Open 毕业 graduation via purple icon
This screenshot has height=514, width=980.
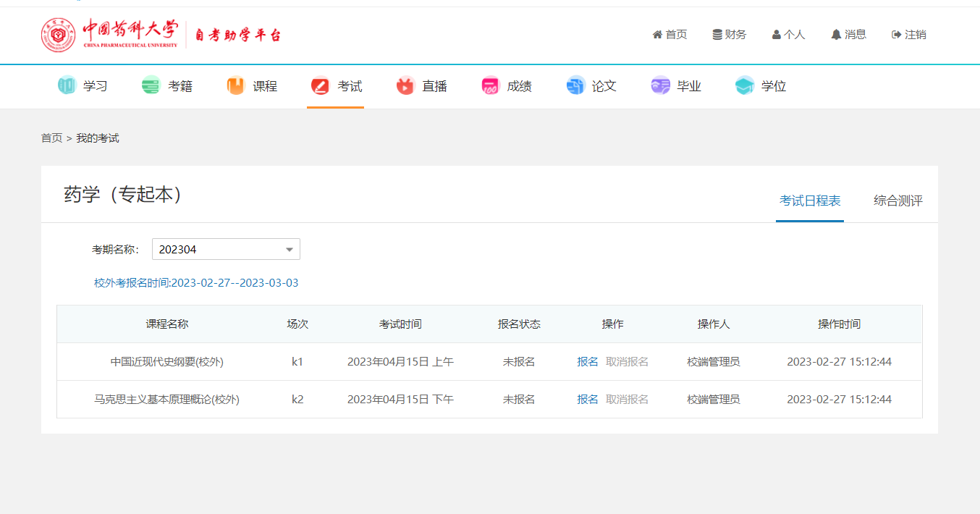[x=660, y=86]
